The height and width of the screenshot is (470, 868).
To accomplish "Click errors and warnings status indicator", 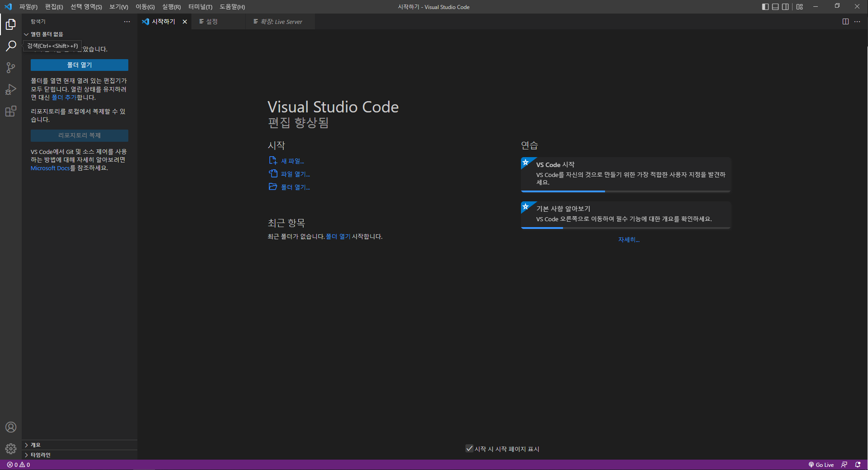I will point(19,465).
